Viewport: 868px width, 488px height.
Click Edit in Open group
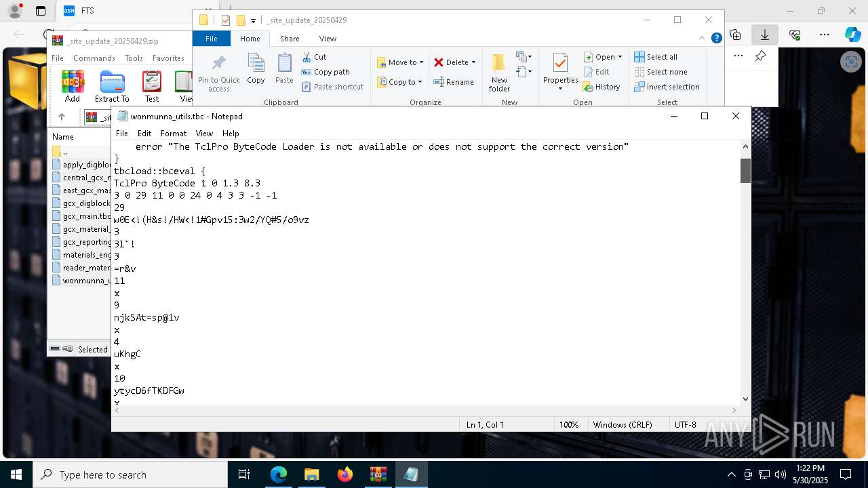(x=597, y=72)
